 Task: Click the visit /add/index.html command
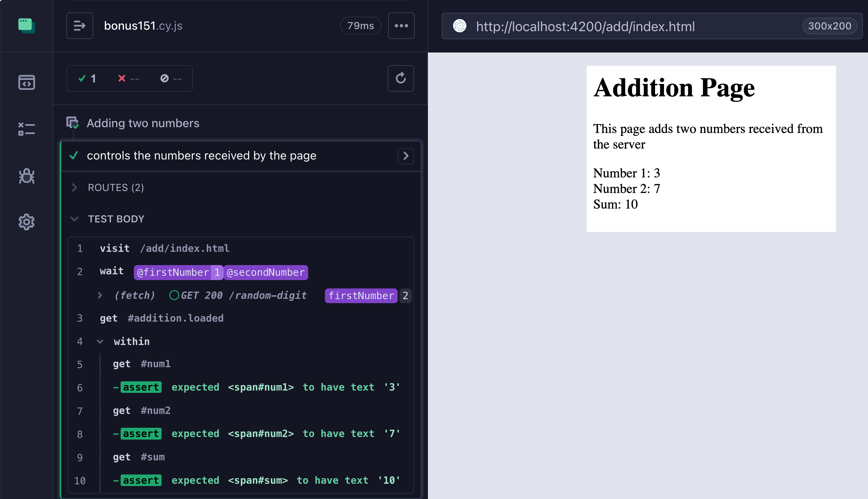(x=164, y=248)
